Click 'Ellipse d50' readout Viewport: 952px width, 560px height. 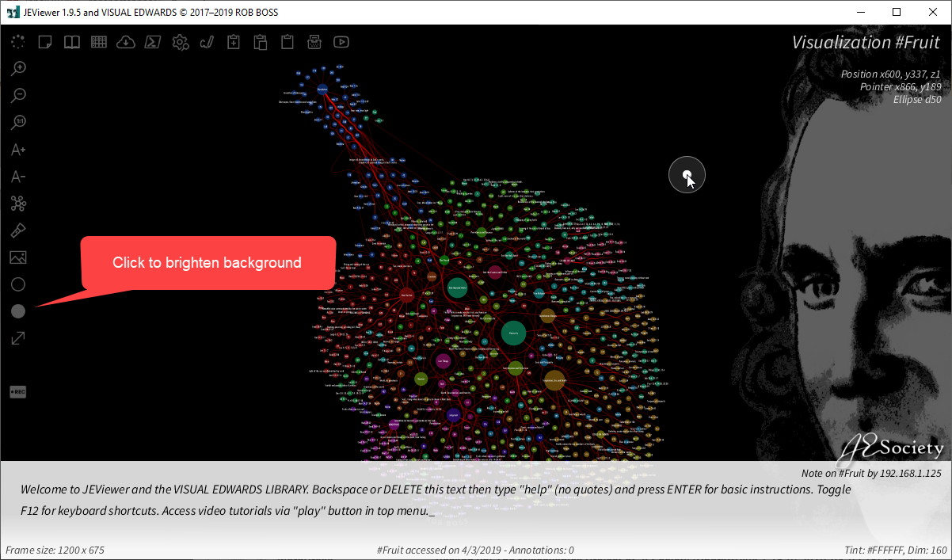[x=916, y=99]
